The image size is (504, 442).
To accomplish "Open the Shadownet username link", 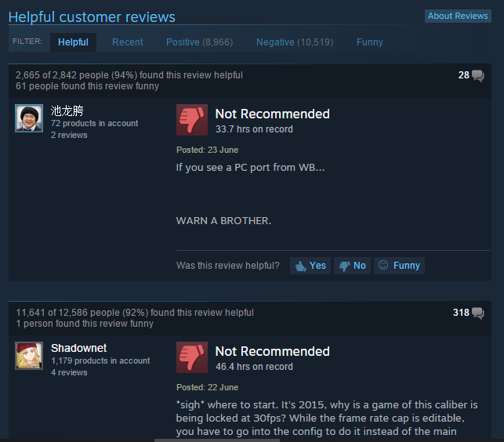I will click(x=78, y=348).
